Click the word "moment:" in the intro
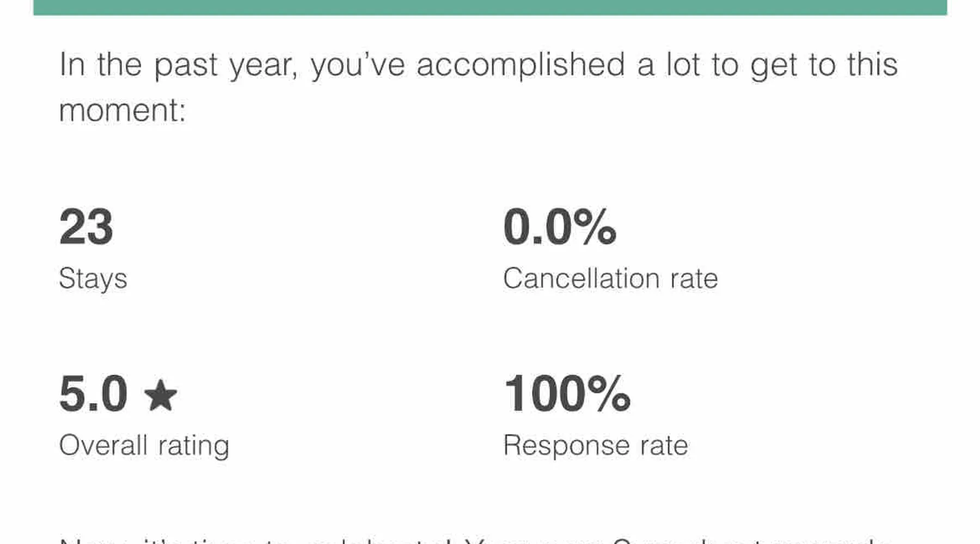Image resolution: width=980 pixels, height=544 pixels. (122, 110)
